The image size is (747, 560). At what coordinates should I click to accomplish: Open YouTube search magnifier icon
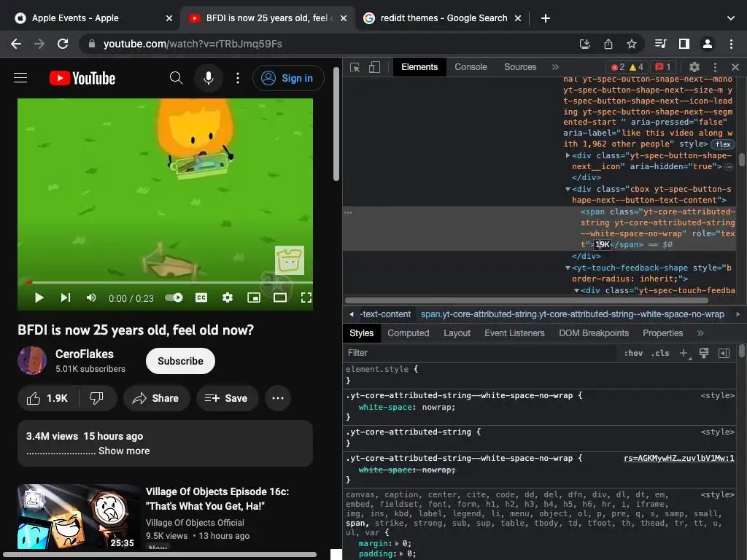(177, 77)
